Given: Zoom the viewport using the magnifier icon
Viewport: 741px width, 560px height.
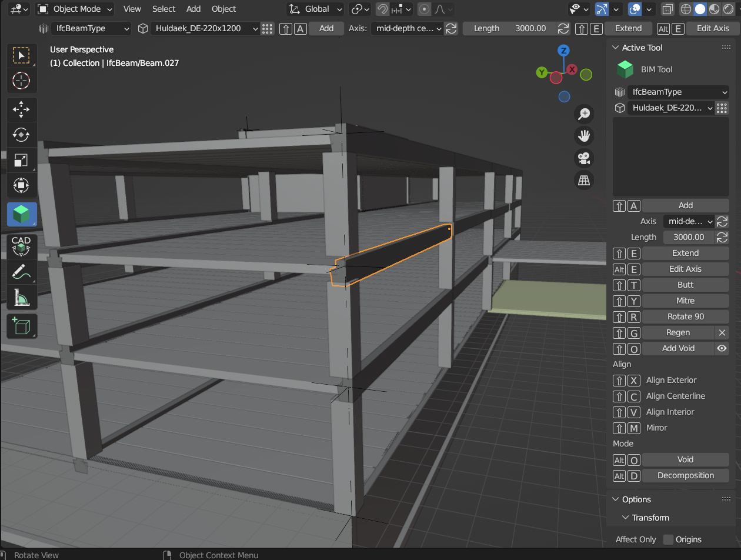Looking at the screenshot, I should click(584, 114).
